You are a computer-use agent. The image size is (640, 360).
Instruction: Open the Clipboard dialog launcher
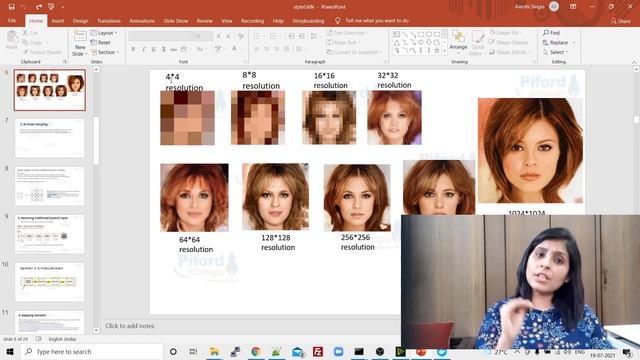[65, 62]
